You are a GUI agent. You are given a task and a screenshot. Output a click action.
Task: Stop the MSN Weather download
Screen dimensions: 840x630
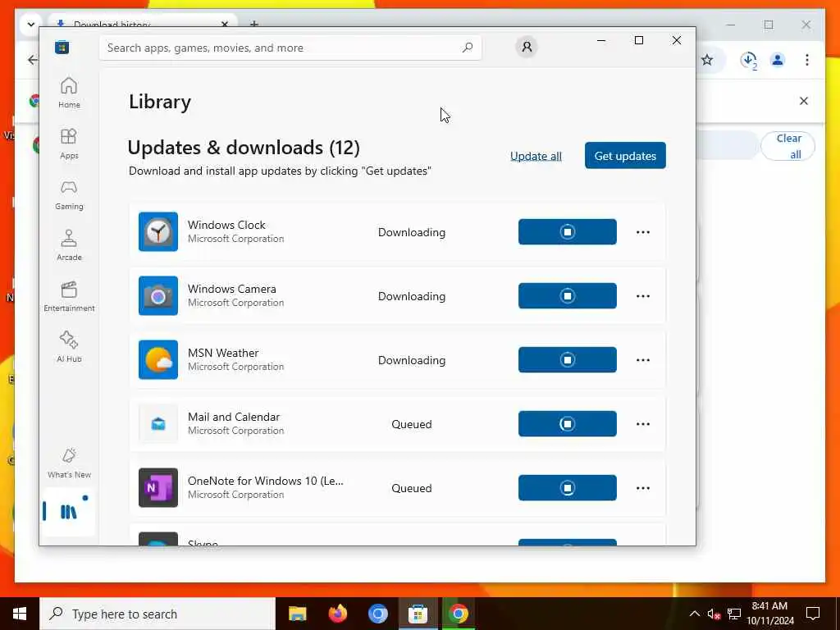tap(568, 359)
